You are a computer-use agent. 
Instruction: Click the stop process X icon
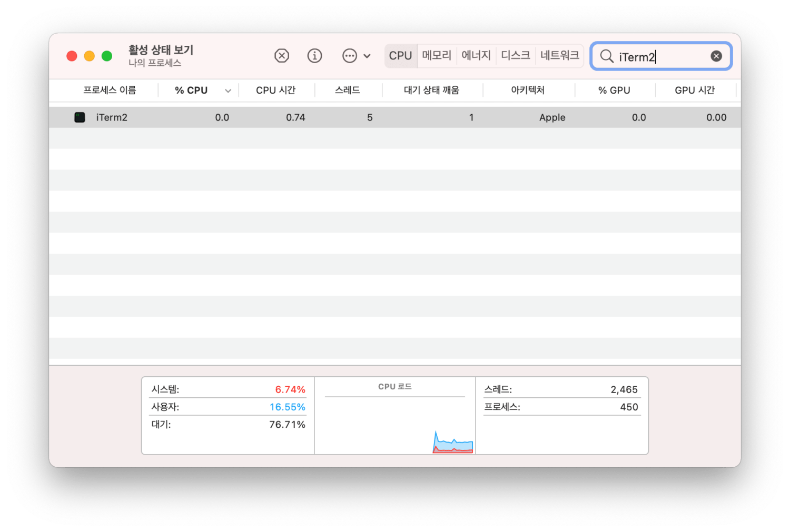pyautogui.click(x=282, y=56)
